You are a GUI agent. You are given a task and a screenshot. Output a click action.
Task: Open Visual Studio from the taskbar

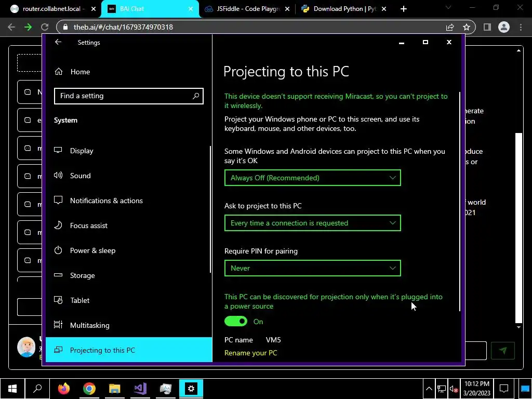coord(140,389)
